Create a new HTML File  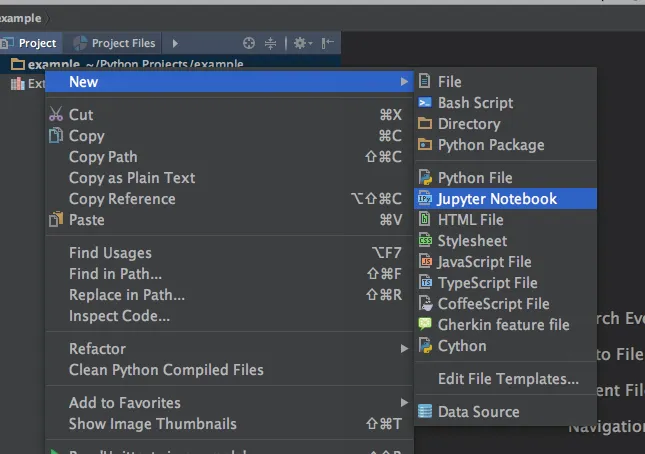(x=470, y=220)
